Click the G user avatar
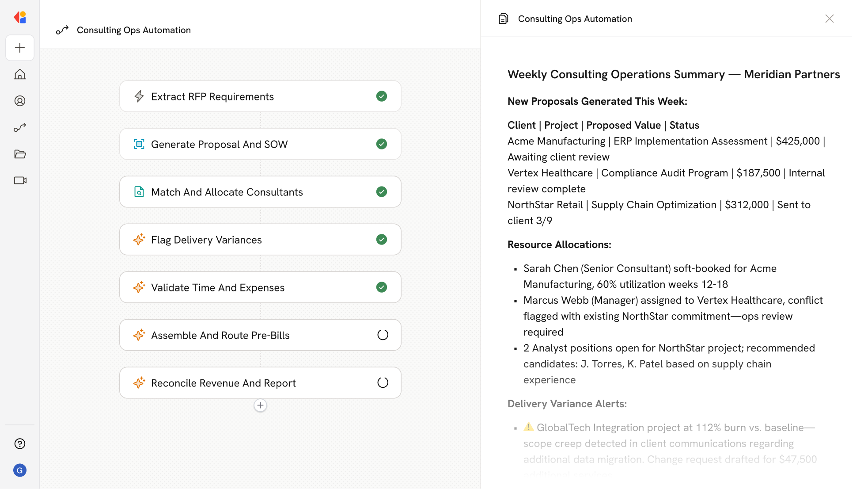This screenshot has height=489, width=868. coord(20,470)
